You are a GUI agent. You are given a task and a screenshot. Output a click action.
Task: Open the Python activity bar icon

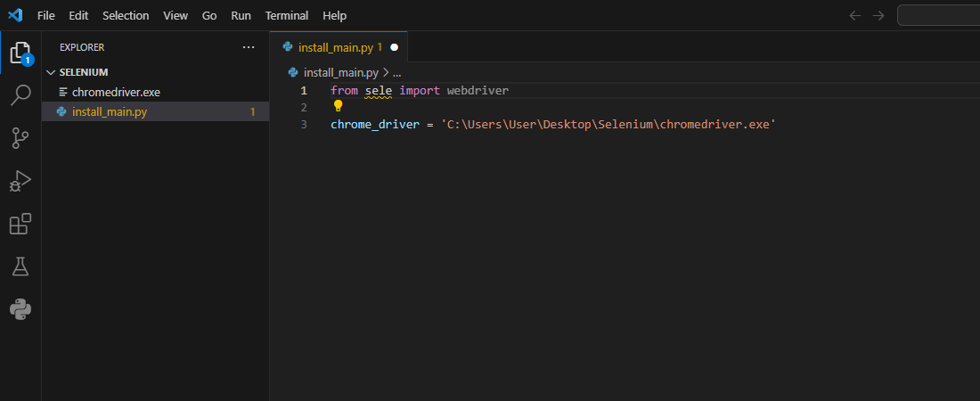(x=20, y=309)
